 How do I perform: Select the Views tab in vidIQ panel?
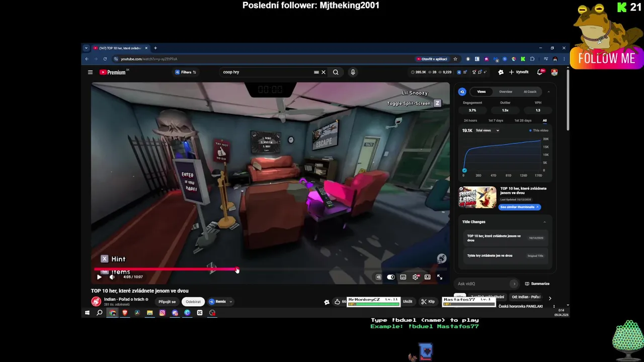pyautogui.click(x=481, y=92)
